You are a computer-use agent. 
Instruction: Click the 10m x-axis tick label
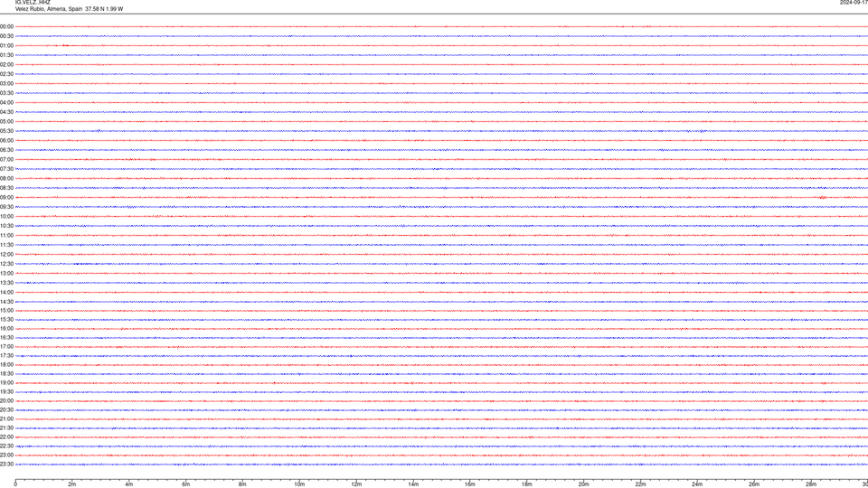click(299, 484)
